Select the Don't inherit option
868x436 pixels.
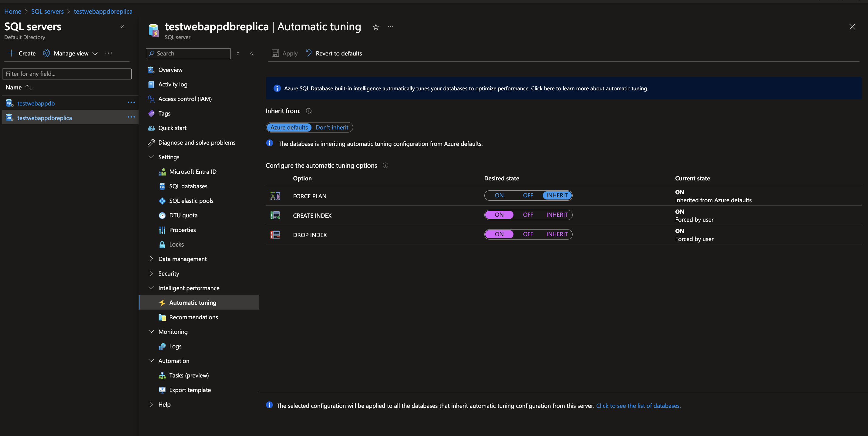(332, 127)
